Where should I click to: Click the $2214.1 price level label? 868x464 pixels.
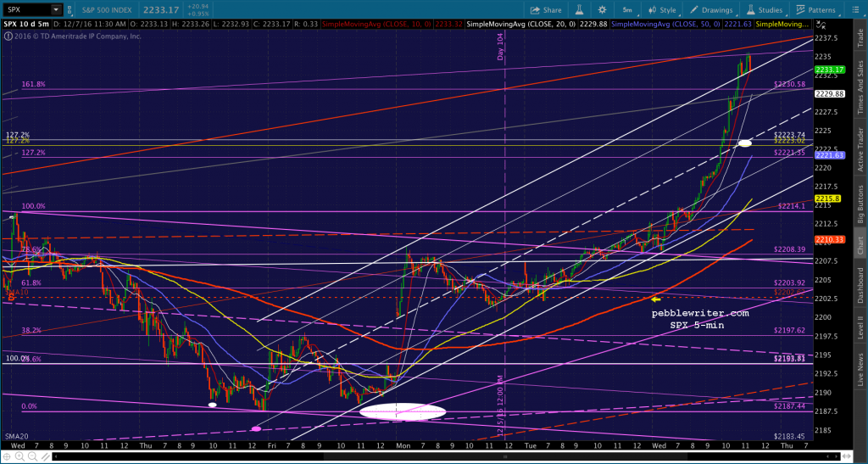[x=792, y=206]
